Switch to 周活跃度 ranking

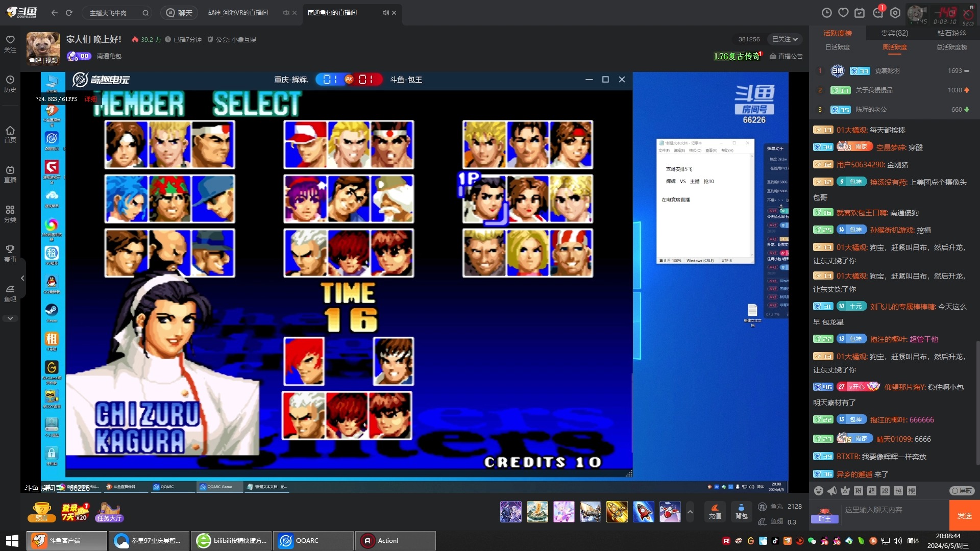click(894, 47)
